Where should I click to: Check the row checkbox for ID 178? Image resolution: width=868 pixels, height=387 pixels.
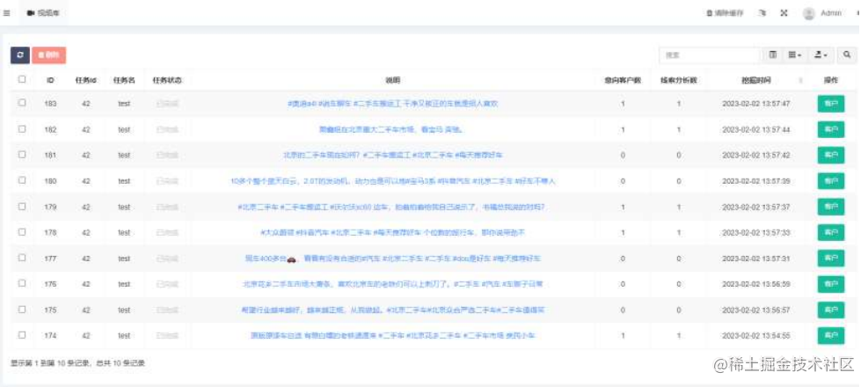[22, 232]
